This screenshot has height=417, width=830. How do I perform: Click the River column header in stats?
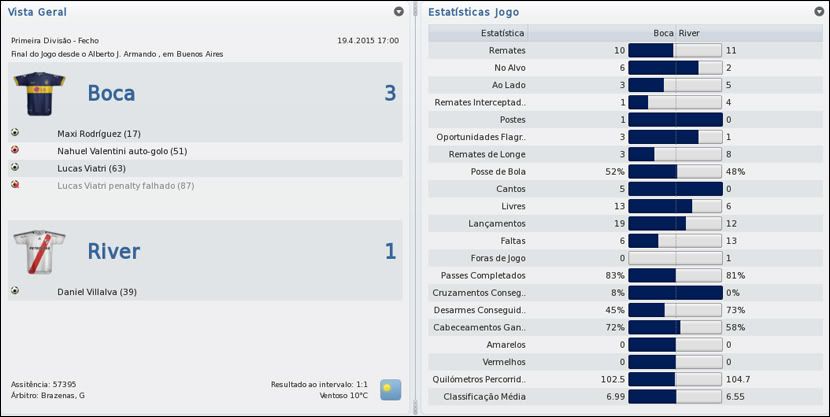689,33
